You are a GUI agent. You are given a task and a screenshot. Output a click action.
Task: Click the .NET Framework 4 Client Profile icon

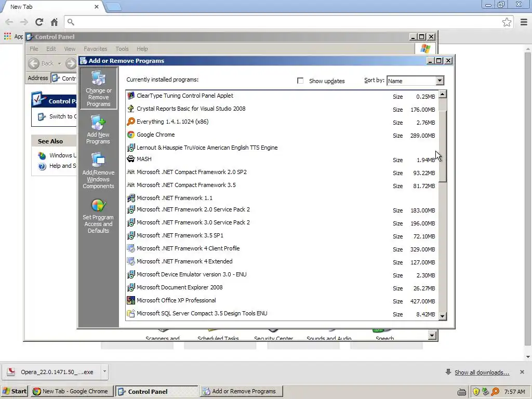[x=130, y=248]
